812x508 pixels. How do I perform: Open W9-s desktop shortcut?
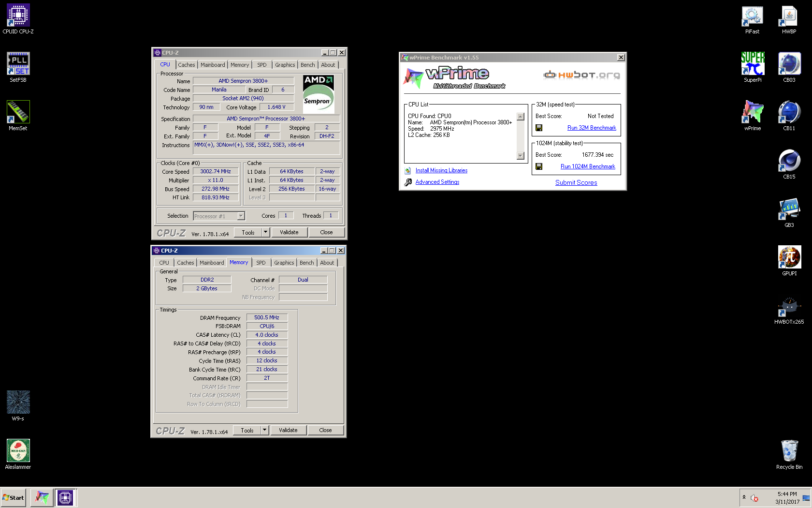point(18,406)
